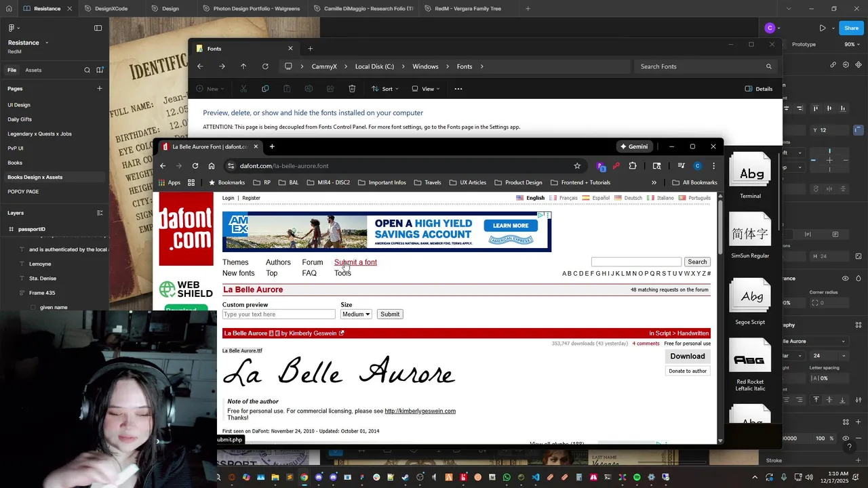Switch dafont language to Français

coord(564,198)
